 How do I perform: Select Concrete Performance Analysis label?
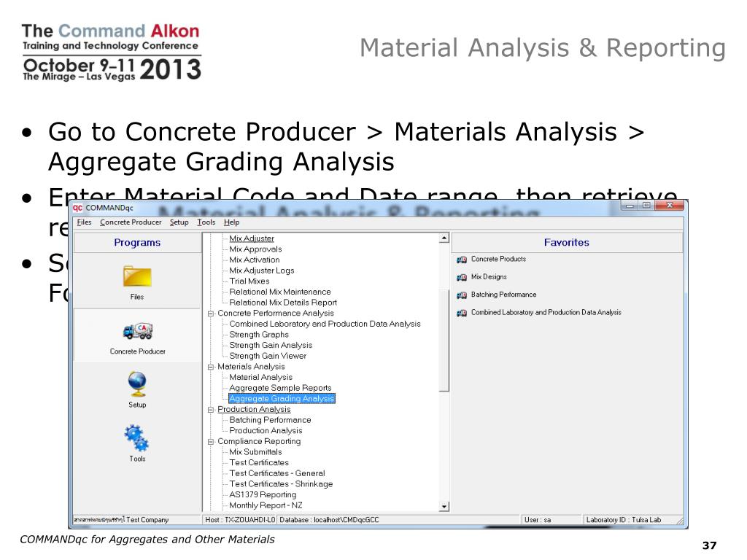click(x=275, y=314)
